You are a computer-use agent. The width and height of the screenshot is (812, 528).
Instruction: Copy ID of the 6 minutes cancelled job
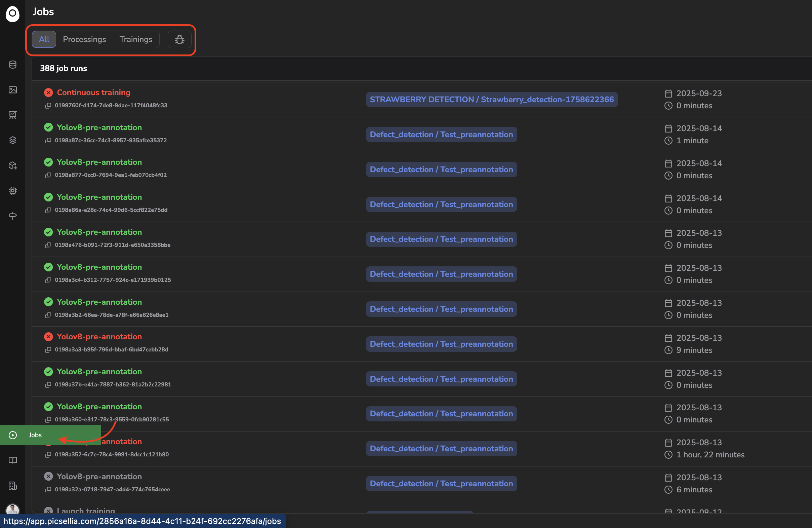tap(48, 489)
